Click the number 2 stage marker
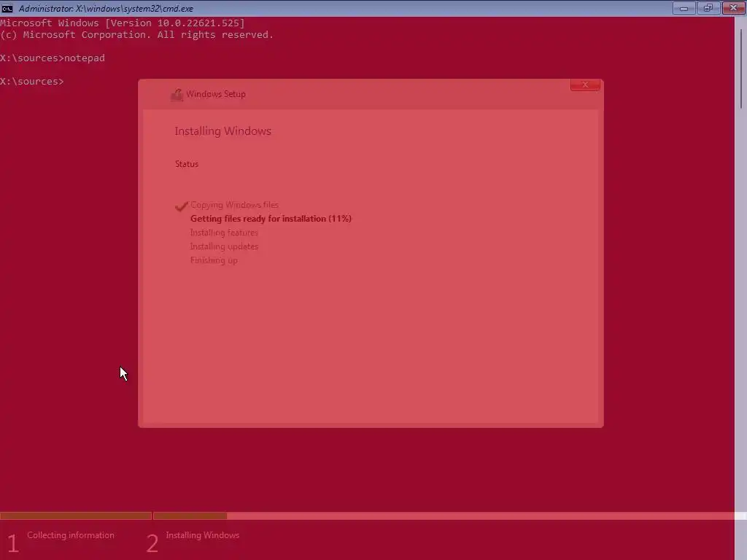 152,543
